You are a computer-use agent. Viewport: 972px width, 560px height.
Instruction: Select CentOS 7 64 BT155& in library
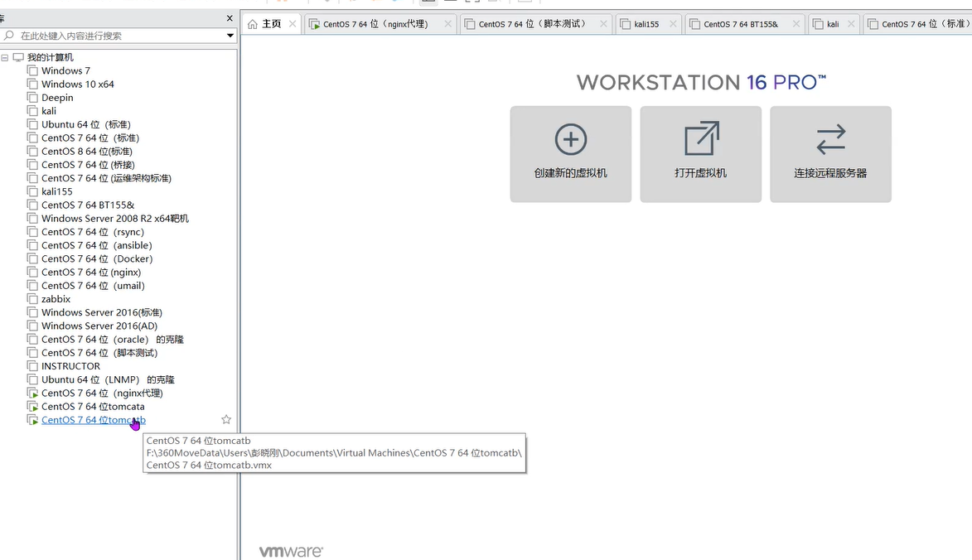tap(88, 205)
